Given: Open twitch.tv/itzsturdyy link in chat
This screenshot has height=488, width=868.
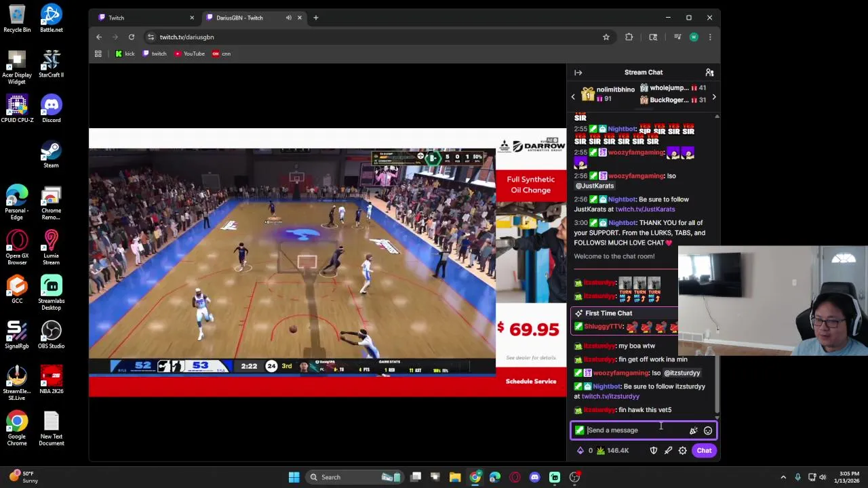Looking at the screenshot, I should point(610,396).
